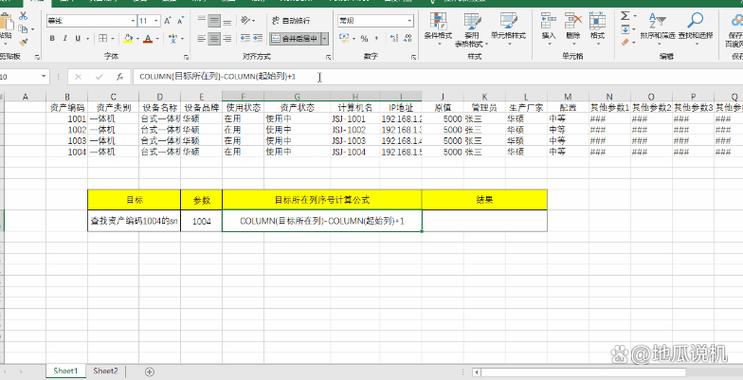Select column J header

click(443, 97)
